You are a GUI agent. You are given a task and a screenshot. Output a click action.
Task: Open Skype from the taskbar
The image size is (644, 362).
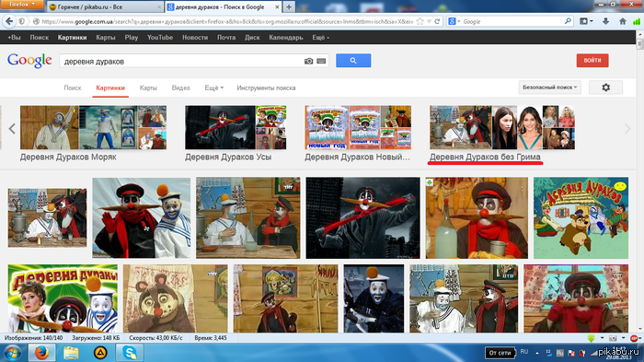[130, 353]
